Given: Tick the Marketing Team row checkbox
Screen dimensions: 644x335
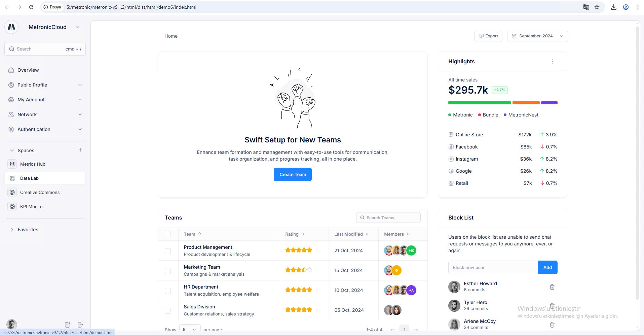Looking at the screenshot, I should (x=168, y=271).
